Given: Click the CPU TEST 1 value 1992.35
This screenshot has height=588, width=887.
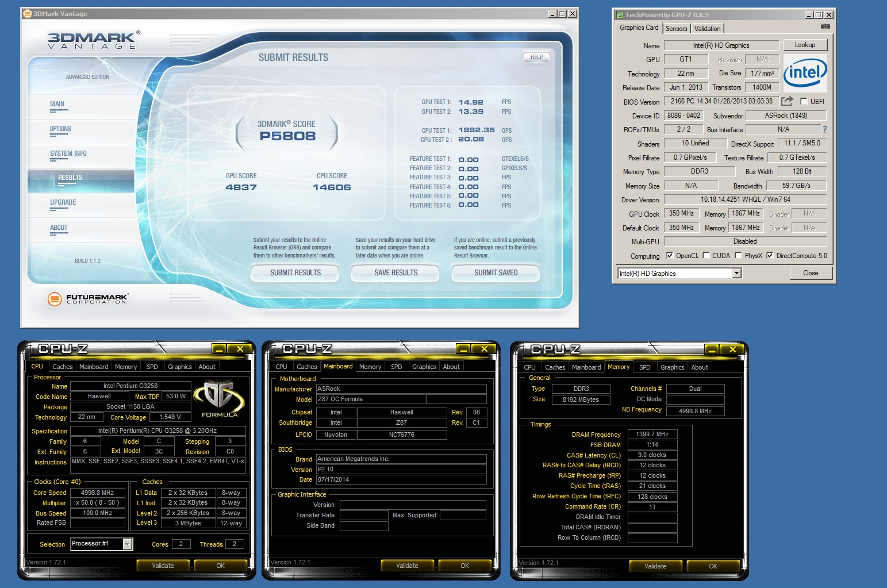Looking at the screenshot, I should coord(477,130).
